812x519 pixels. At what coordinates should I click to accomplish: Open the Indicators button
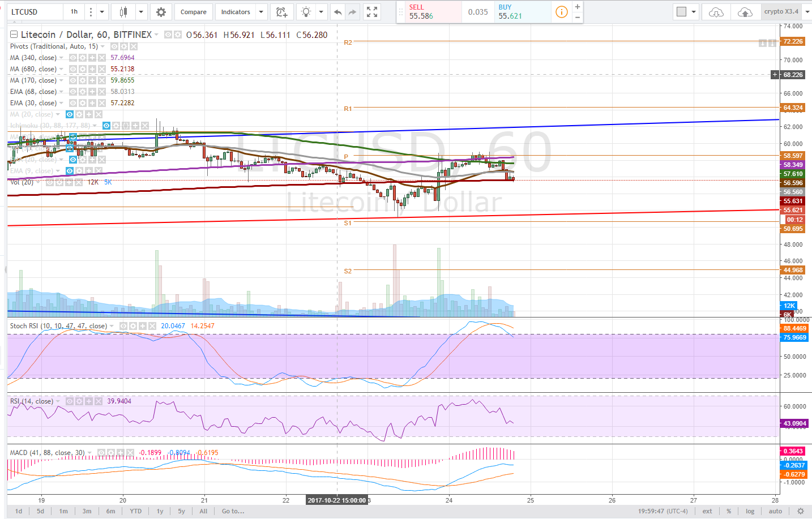tap(236, 12)
